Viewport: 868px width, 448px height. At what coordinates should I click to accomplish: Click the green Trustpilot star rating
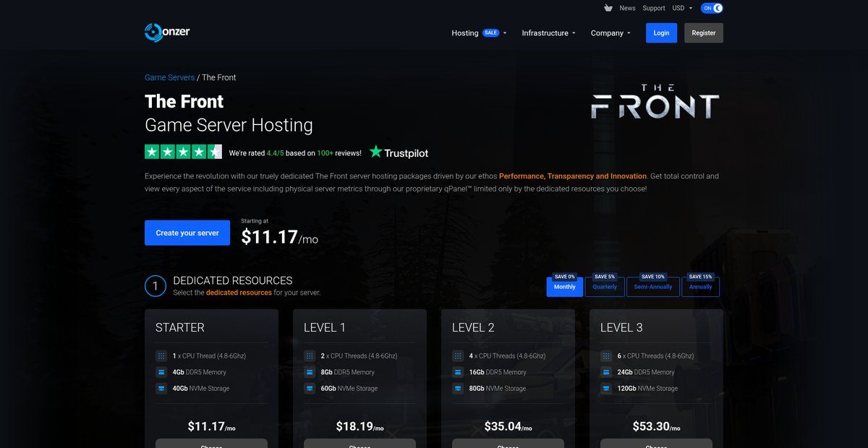pyautogui.click(x=184, y=152)
